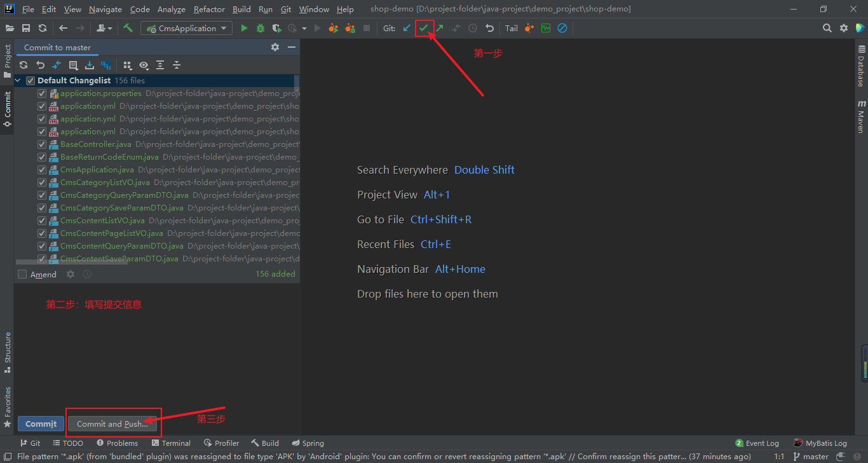Open the profiler run dropdown arrow

[304, 28]
